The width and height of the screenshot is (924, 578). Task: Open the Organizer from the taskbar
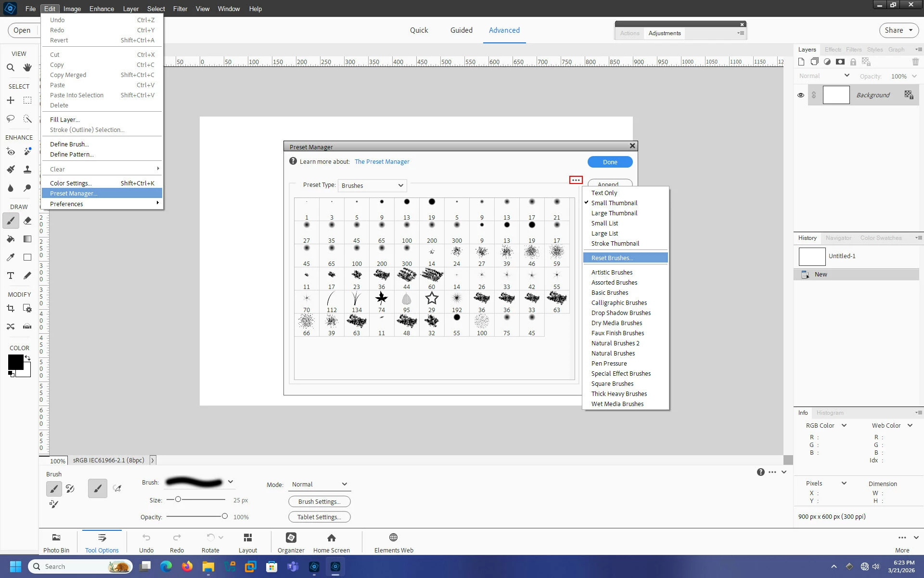click(291, 542)
